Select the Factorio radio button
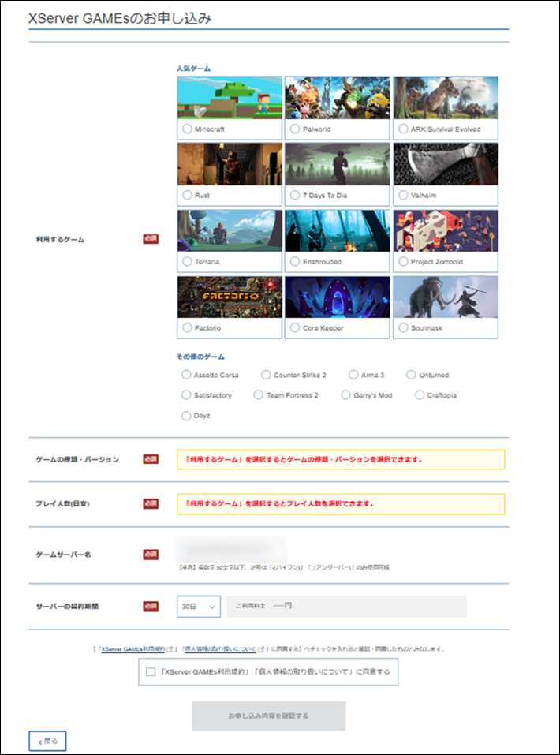This screenshot has height=755, width=560. click(x=187, y=328)
